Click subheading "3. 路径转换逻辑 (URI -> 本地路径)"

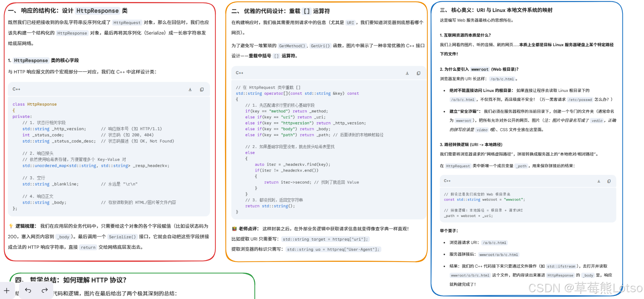tap(471, 145)
